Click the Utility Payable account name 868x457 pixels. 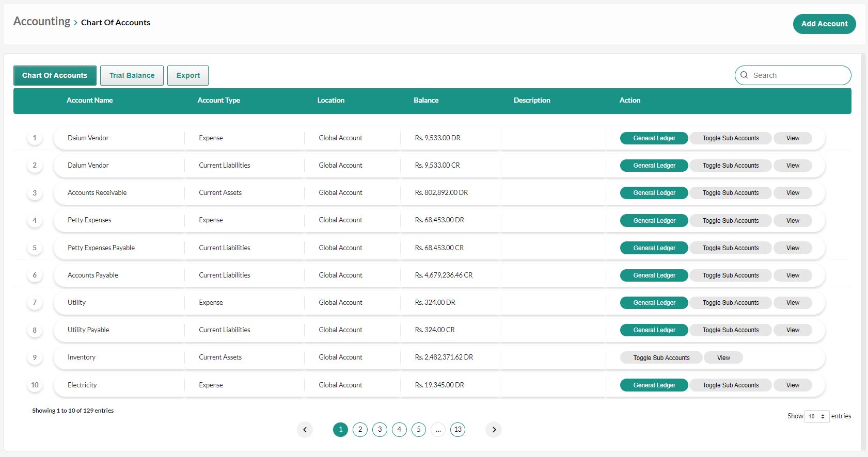click(88, 330)
